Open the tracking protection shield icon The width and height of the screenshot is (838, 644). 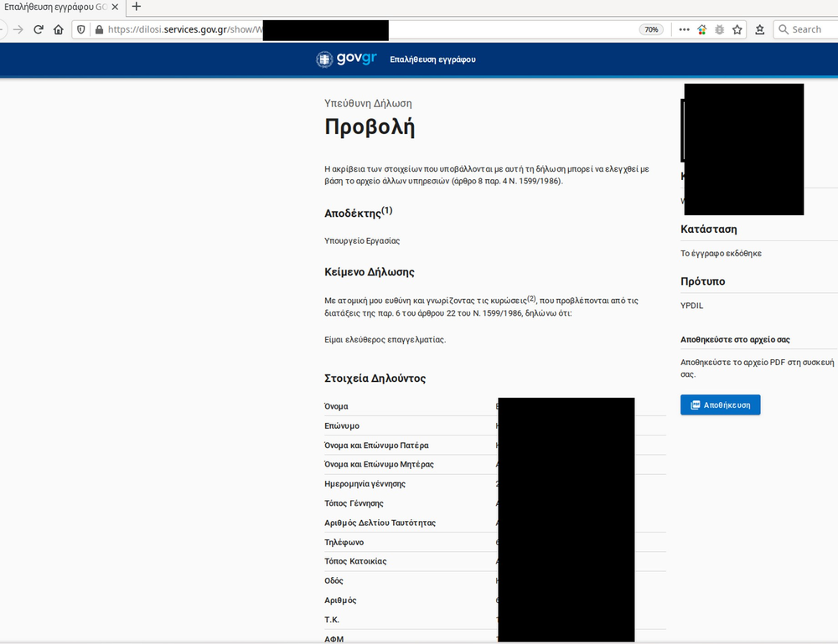81,29
